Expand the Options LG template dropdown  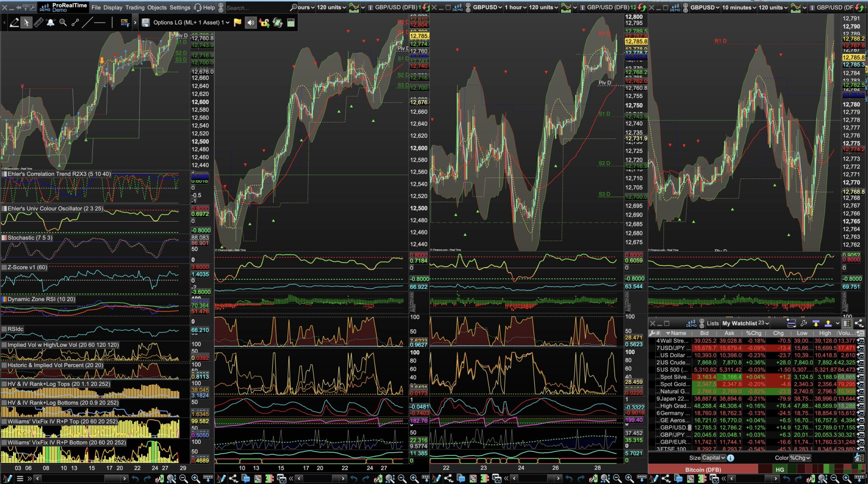point(228,22)
